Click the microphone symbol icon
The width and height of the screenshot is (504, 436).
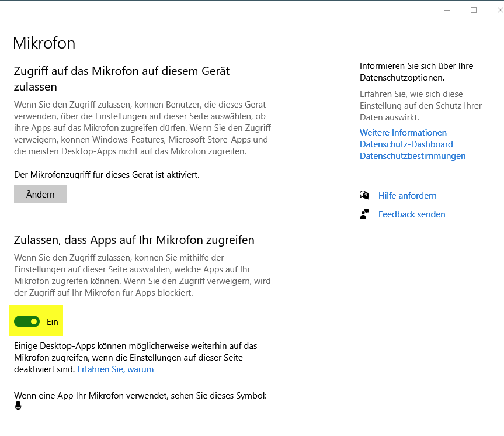[x=18, y=406]
